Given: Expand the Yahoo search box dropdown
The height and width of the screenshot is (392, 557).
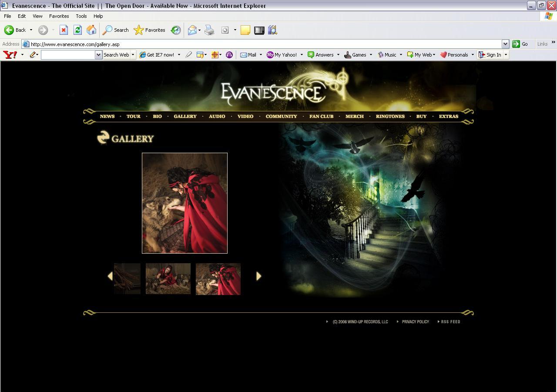Looking at the screenshot, I should point(98,55).
